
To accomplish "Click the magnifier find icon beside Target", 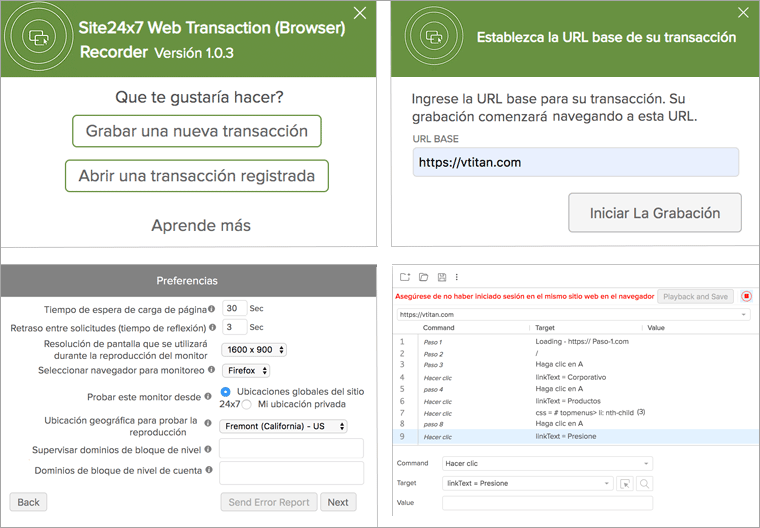I will pos(644,483).
